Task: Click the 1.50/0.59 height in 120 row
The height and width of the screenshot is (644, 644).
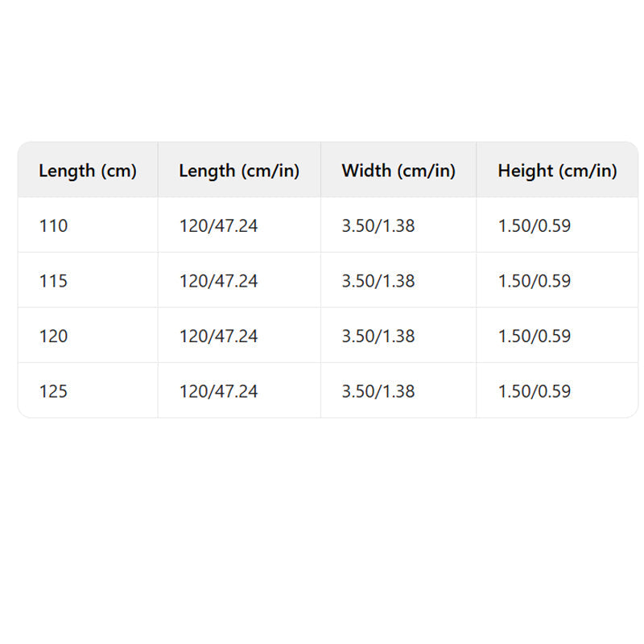Action: point(535,336)
